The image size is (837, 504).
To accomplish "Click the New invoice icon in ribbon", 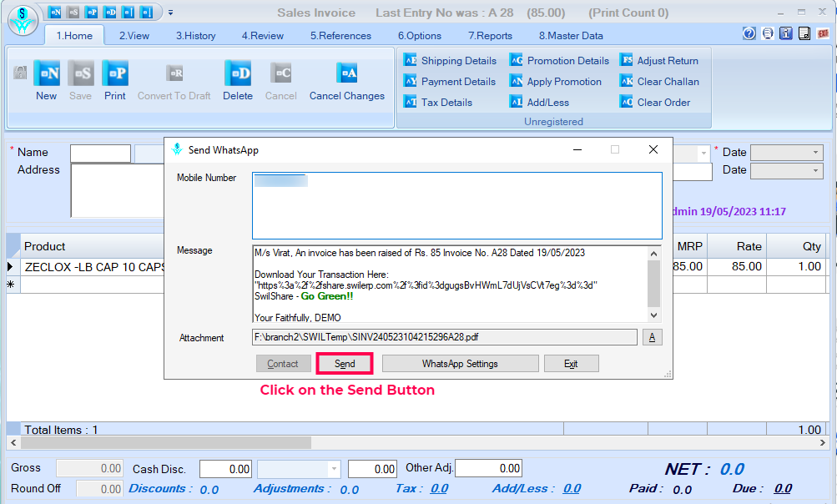I will [46, 74].
